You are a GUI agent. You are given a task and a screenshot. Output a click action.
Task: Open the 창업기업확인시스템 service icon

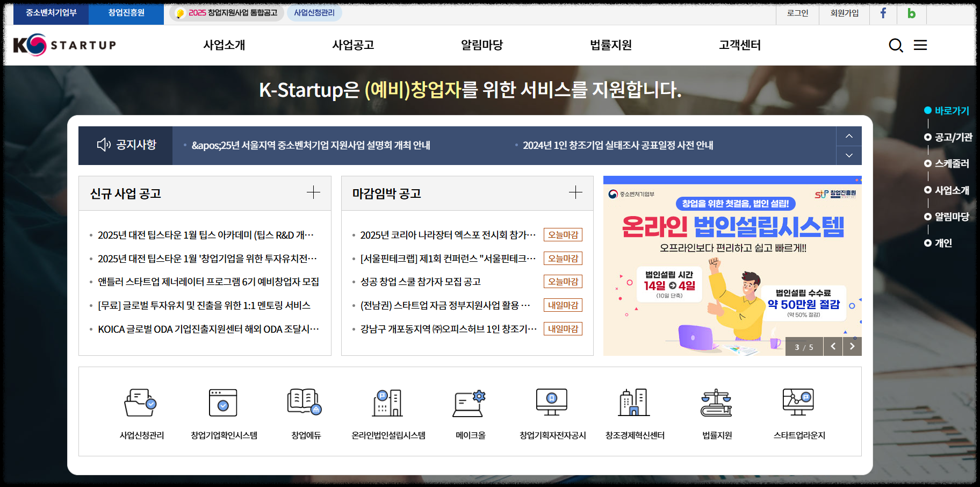[x=223, y=402]
